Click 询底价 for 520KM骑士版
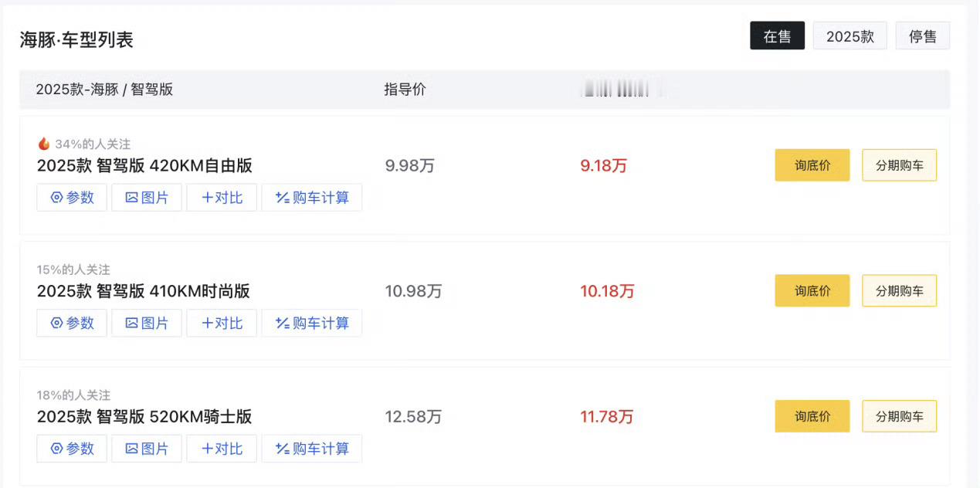This screenshot has height=488, width=980. pyautogui.click(x=812, y=416)
